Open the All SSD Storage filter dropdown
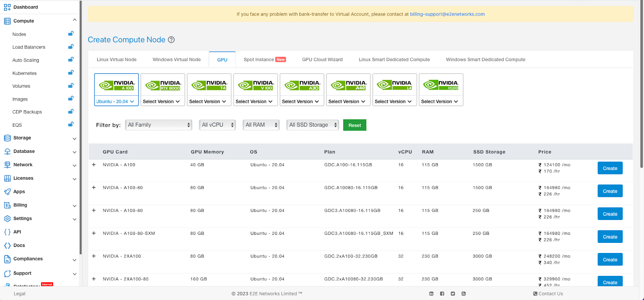The width and height of the screenshot is (644, 300). tap(313, 125)
